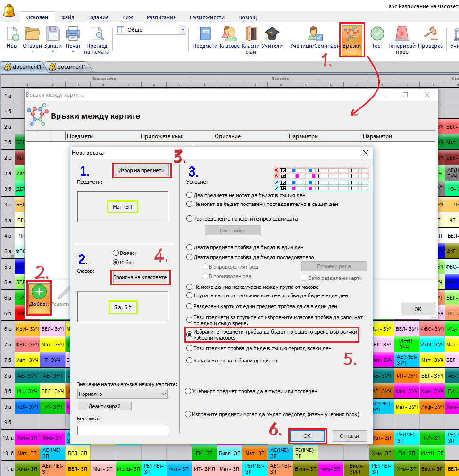Select 'Учебният предмет трябва да е първи или последен'
This screenshot has width=459, height=476.
(x=188, y=391)
